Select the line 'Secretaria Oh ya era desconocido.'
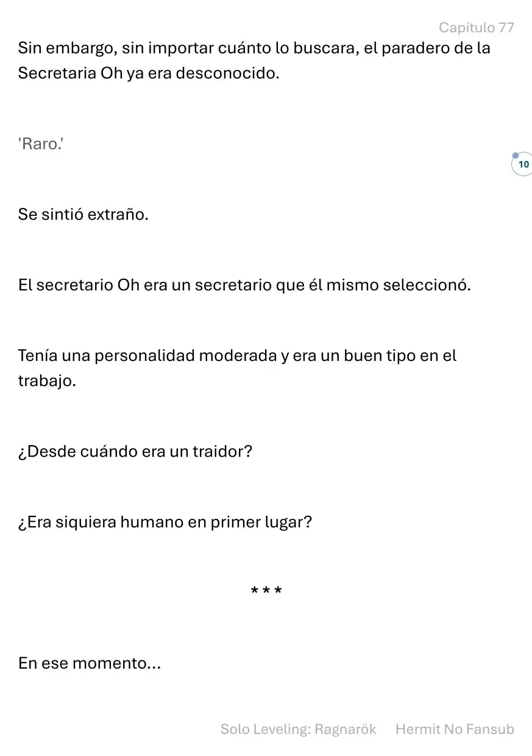 click(149, 74)
